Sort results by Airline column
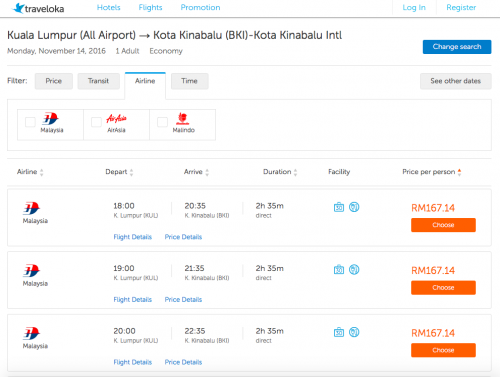This screenshot has height=377, width=500. point(30,172)
